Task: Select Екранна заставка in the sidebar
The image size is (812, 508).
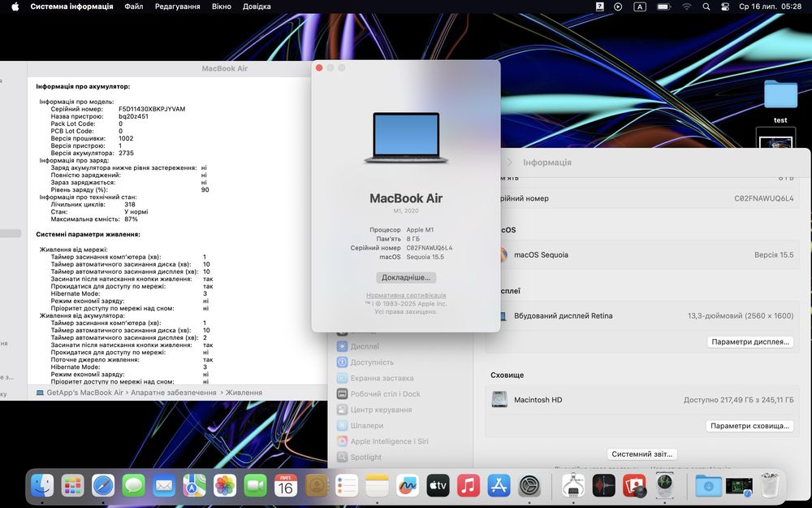Action: [x=375, y=378]
